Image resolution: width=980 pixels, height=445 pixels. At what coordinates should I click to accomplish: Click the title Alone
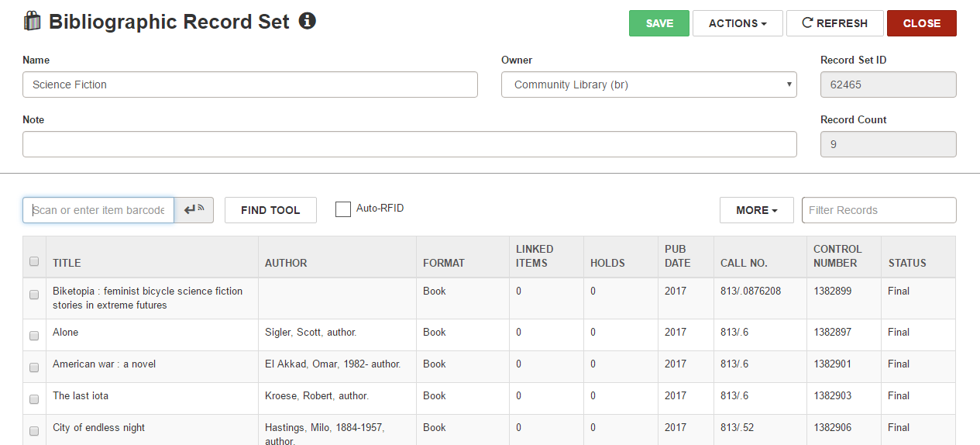click(x=65, y=332)
